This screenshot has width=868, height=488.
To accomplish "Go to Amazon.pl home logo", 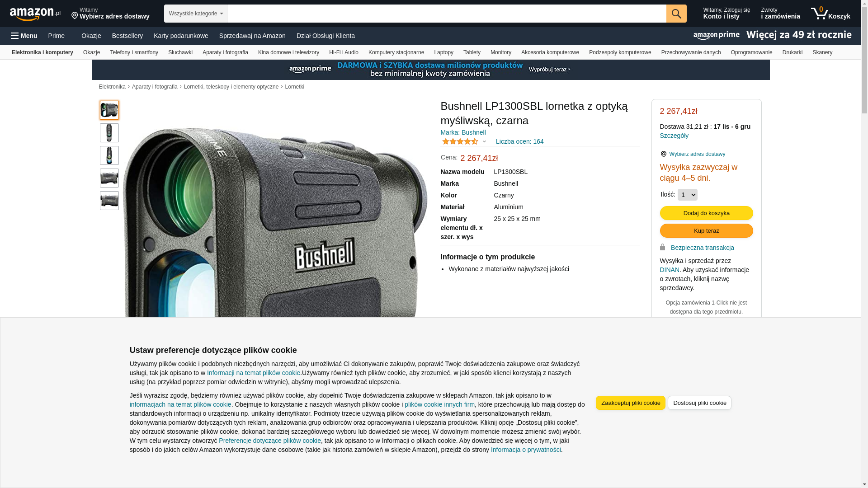I will 35,14.
